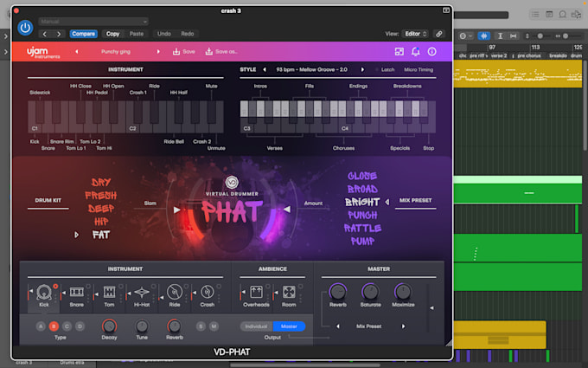Click the Redo button
This screenshot has height=368, width=588.
188,34
